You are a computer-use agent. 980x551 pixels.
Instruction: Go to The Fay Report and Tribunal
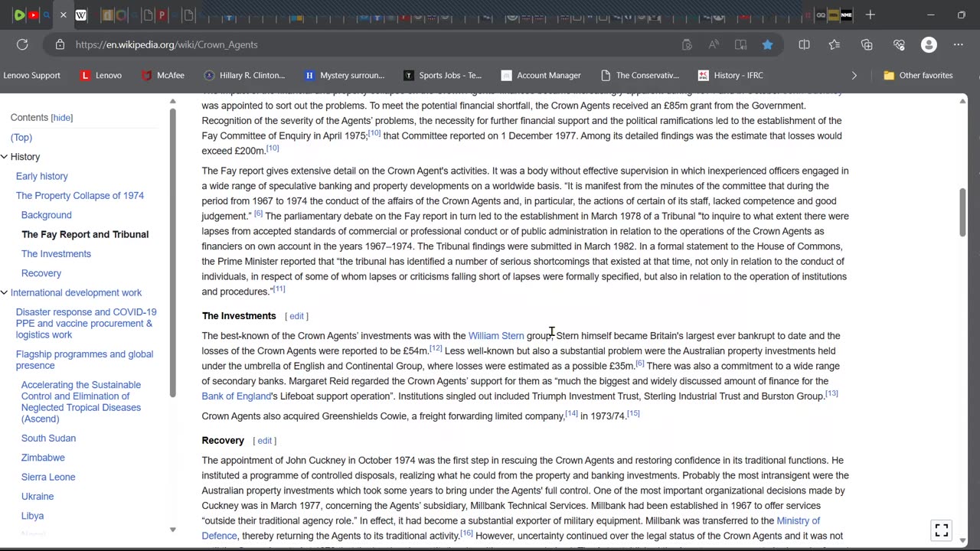[x=85, y=234]
